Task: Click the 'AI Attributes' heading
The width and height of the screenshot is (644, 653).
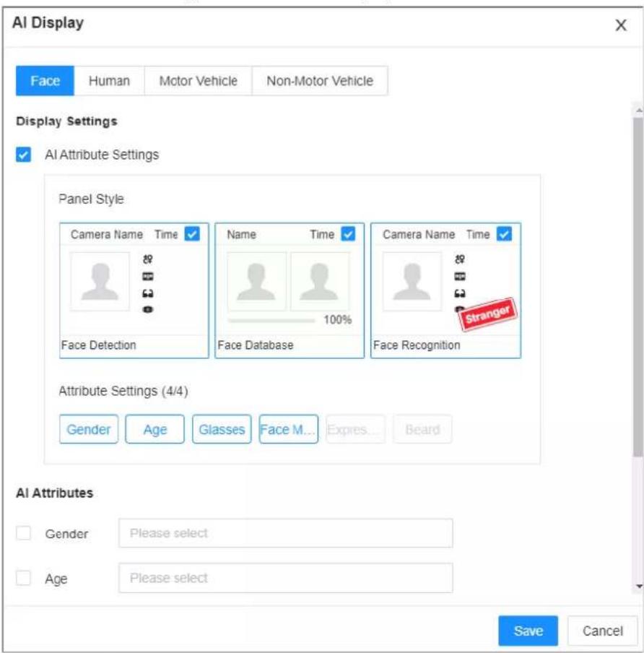Action: (x=55, y=493)
